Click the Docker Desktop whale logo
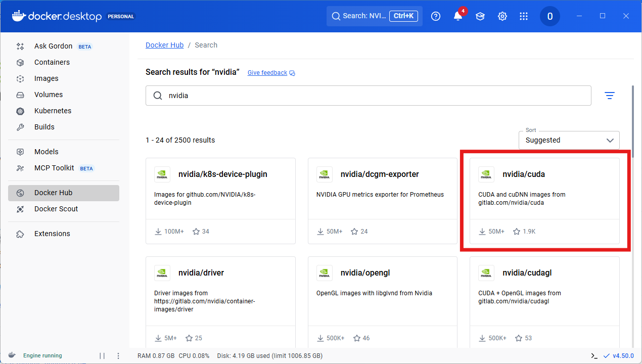Screen dimensions: 642x364 (18, 16)
